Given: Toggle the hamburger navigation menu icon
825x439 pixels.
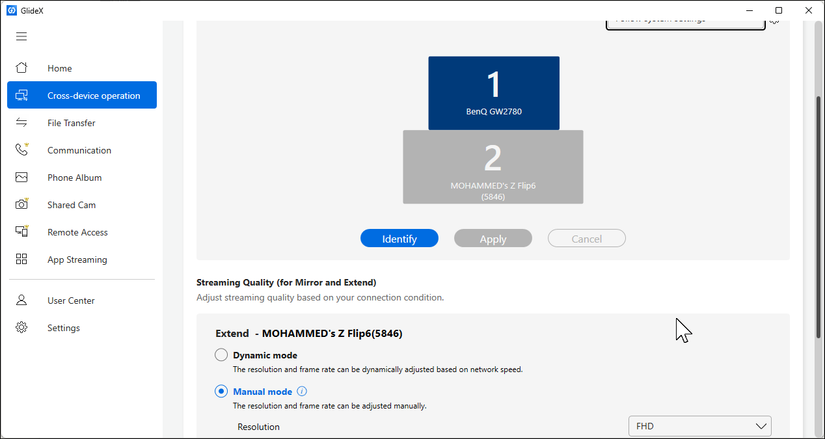Looking at the screenshot, I should point(21,36).
